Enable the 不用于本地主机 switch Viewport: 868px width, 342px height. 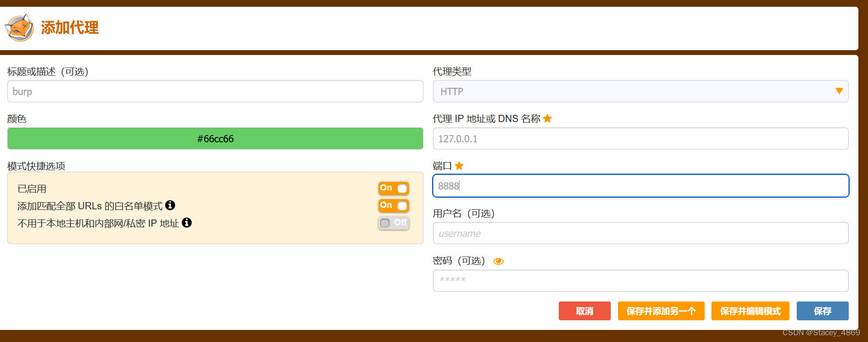tap(394, 223)
